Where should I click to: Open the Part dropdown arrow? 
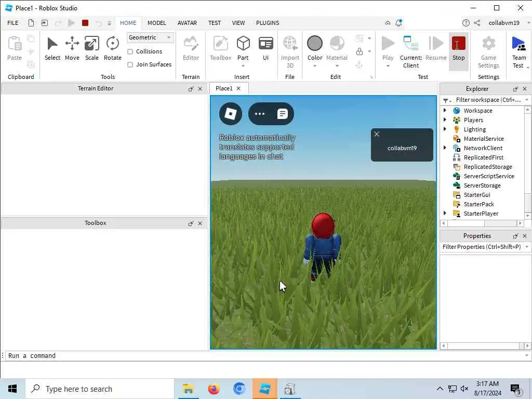click(243, 65)
